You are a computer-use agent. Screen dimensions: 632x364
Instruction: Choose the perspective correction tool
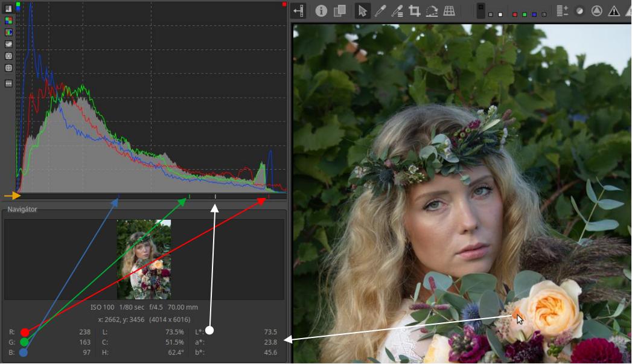pyautogui.click(x=449, y=11)
